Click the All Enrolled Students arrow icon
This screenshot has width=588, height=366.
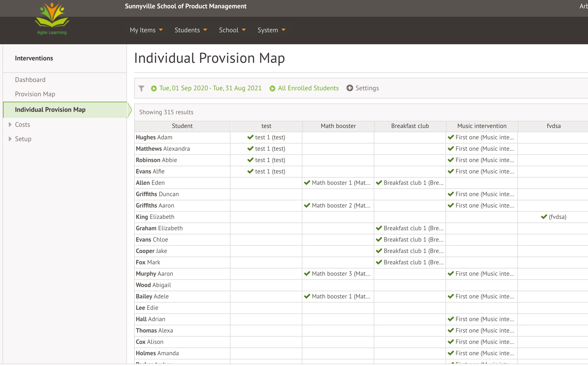pyautogui.click(x=272, y=89)
